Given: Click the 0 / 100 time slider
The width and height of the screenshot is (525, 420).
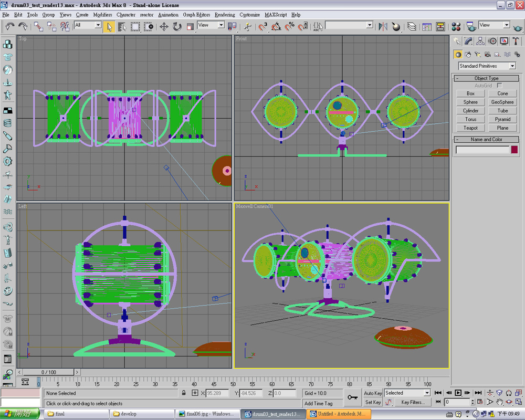Looking at the screenshot, I should (x=48, y=372).
